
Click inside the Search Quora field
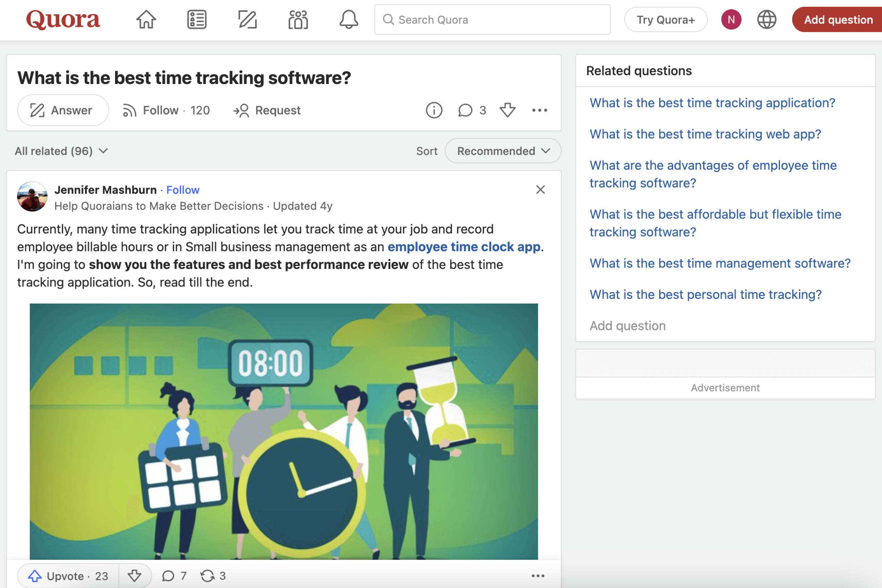(492, 19)
